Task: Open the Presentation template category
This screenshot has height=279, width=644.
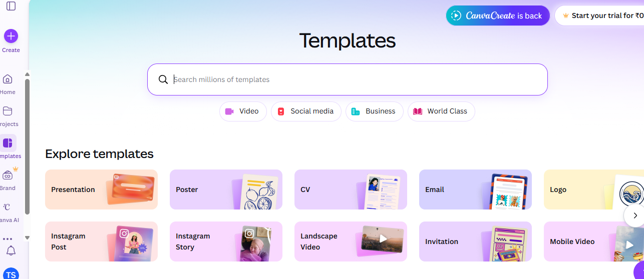Action: pos(101,189)
